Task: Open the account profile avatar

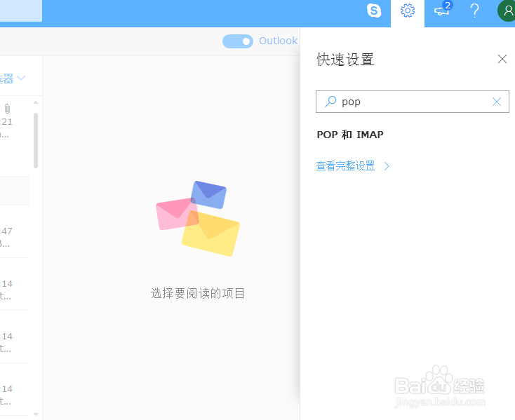Action: pos(507,11)
